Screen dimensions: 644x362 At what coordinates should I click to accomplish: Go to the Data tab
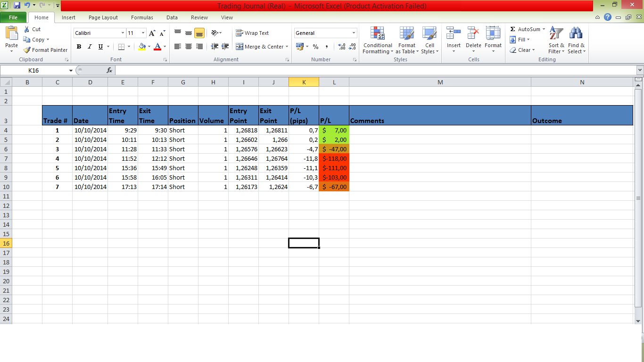(x=172, y=17)
